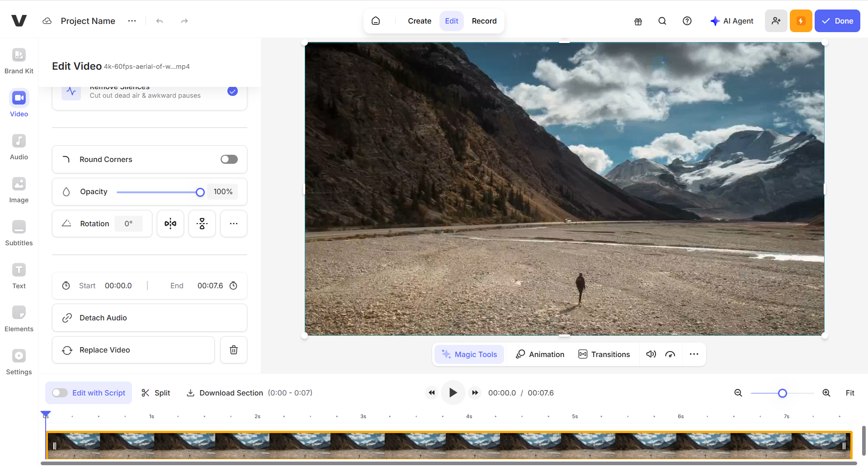Click the Done button
Viewport: 868px width, 467px height.
point(837,21)
